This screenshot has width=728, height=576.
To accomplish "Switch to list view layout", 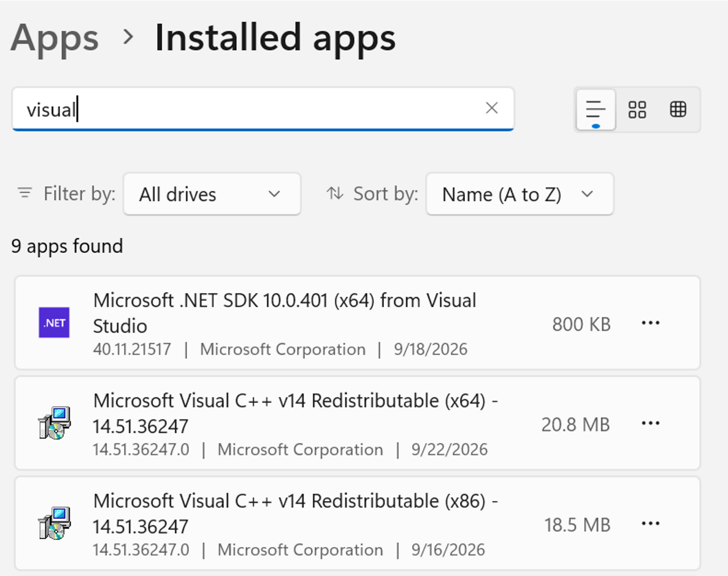I will [x=596, y=110].
